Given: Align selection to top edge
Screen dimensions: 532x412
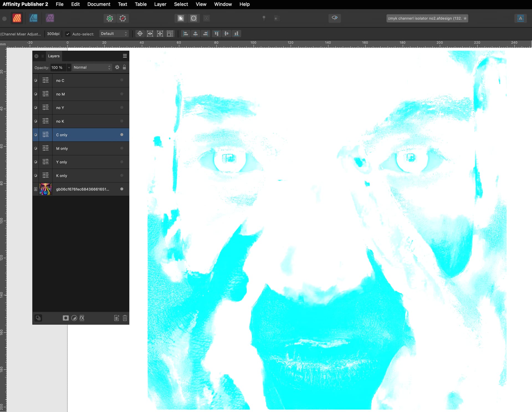Looking at the screenshot, I should tap(216, 34).
